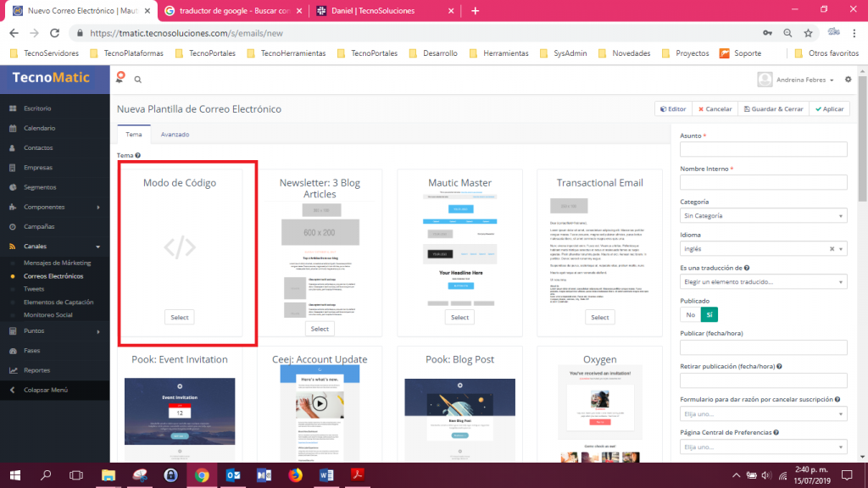Image resolution: width=868 pixels, height=488 pixels.
Task: Open Mensajes de Márketing submenu item
Action: (x=57, y=263)
